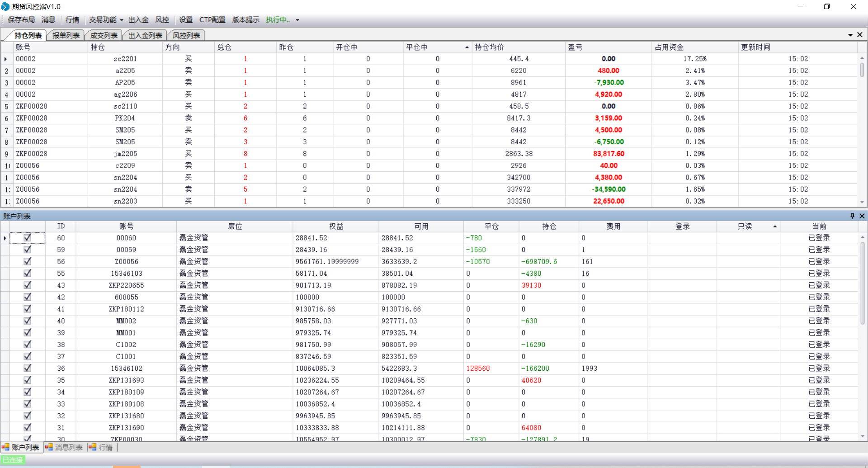Toggle the checkbox for account Z00056
Screen dimensions: 868x468
pyautogui.click(x=28, y=261)
